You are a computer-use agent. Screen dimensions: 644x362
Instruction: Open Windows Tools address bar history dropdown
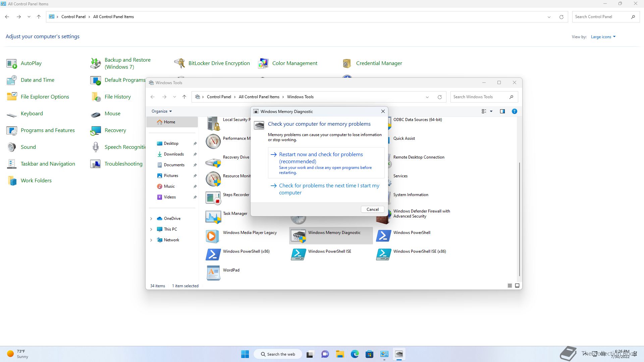[x=427, y=97]
